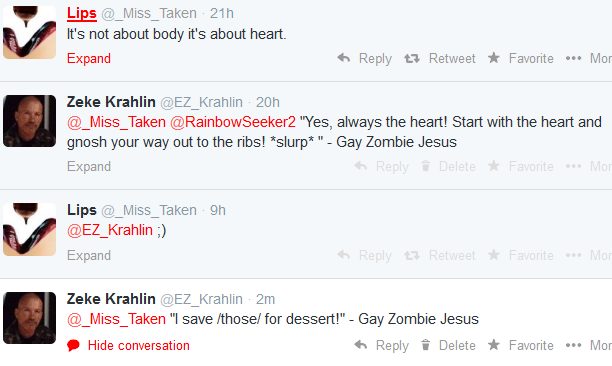This screenshot has height=366, width=612.
Task: Retweet Lips' wink reply tweet
Action: pyautogui.click(x=440, y=256)
